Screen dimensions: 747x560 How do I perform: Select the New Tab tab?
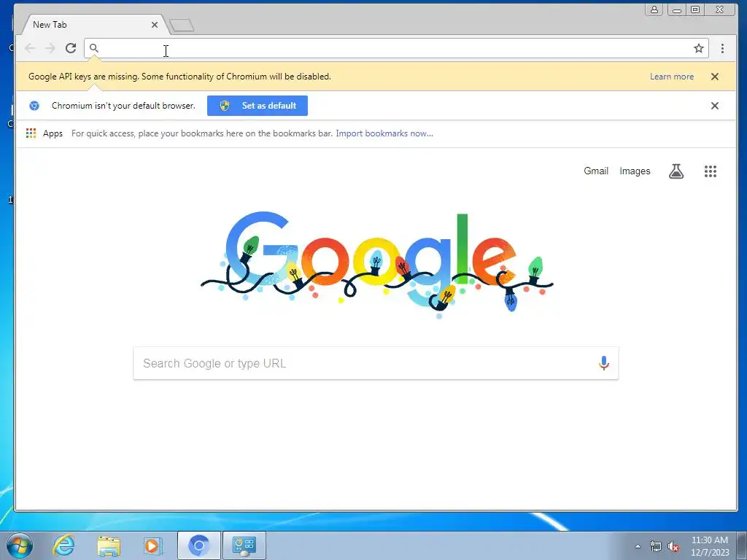(x=93, y=25)
